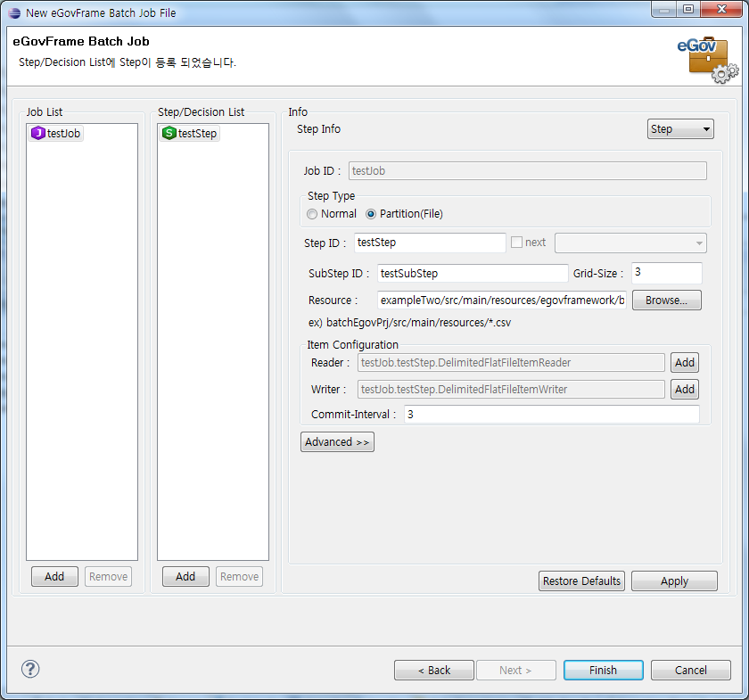749x700 pixels.
Task: Focus the Step ID input field
Action: 430,243
